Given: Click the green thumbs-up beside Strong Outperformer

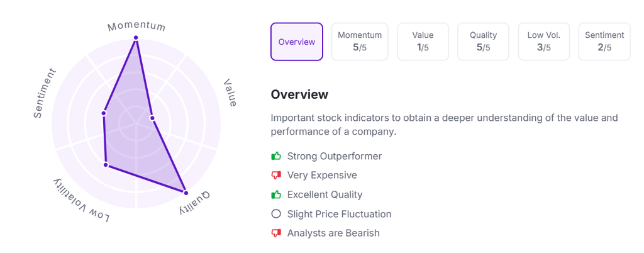Looking at the screenshot, I should [275, 156].
